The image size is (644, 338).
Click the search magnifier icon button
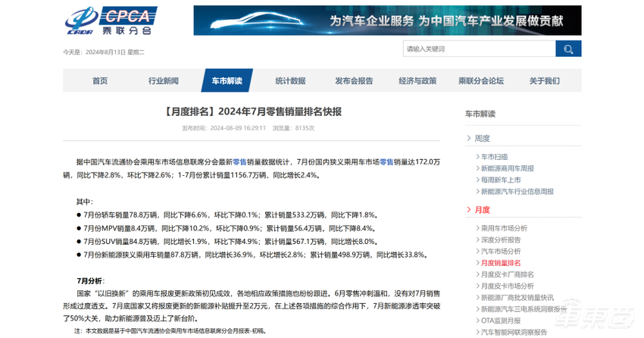pos(568,49)
